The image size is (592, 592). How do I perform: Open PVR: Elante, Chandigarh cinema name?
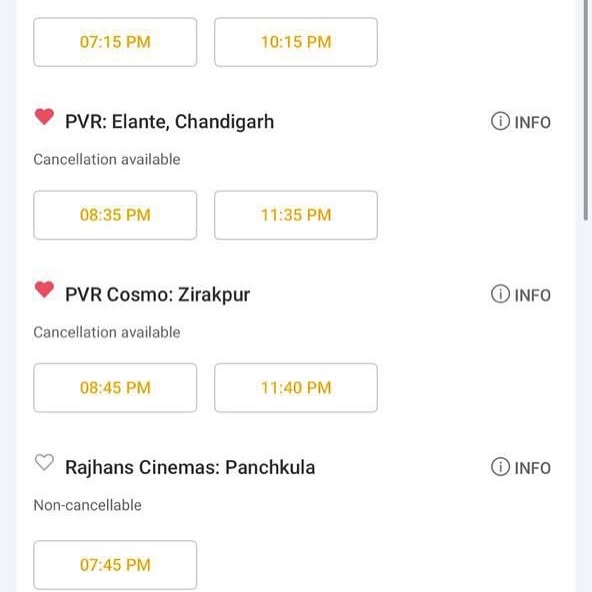point(170,122)
